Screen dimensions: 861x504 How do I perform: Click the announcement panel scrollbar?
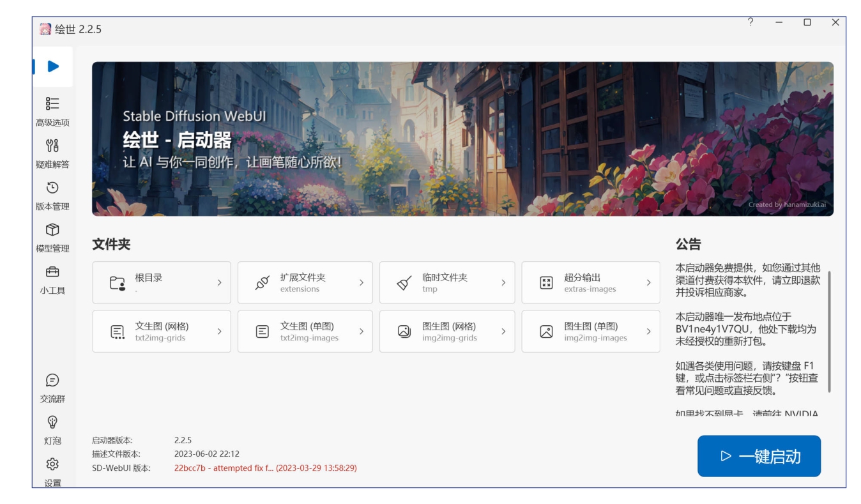829,332
